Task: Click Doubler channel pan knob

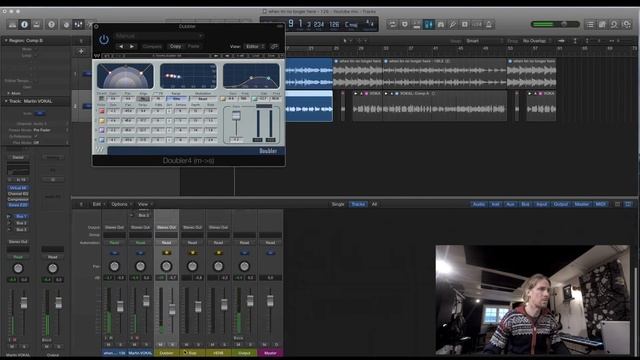Action: pos(166,266)
